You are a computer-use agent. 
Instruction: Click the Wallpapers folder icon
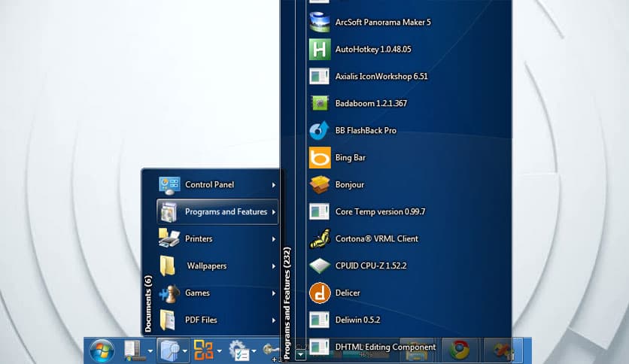pos(168,265)
